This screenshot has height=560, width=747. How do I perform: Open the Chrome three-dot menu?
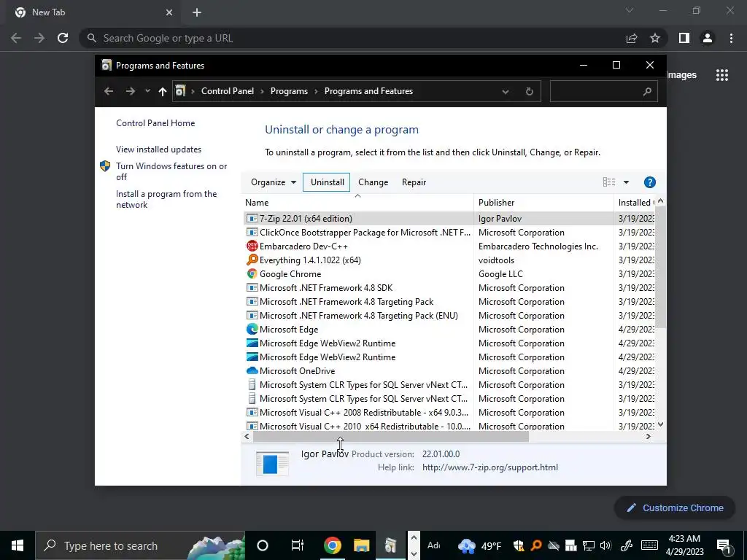tap(731, 38)
